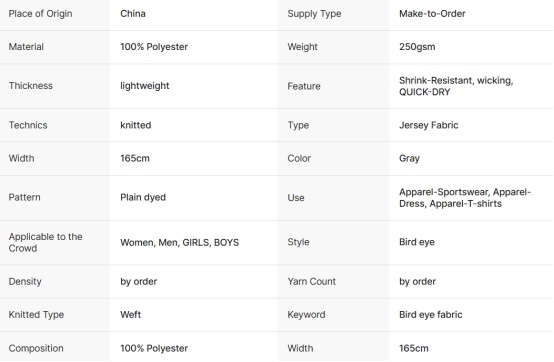Screen dimensions: 554x362
Task: Click the Shrink-Resistant, wicking, QUICK-DRY feature text
Action: click(x=456, y=86)
